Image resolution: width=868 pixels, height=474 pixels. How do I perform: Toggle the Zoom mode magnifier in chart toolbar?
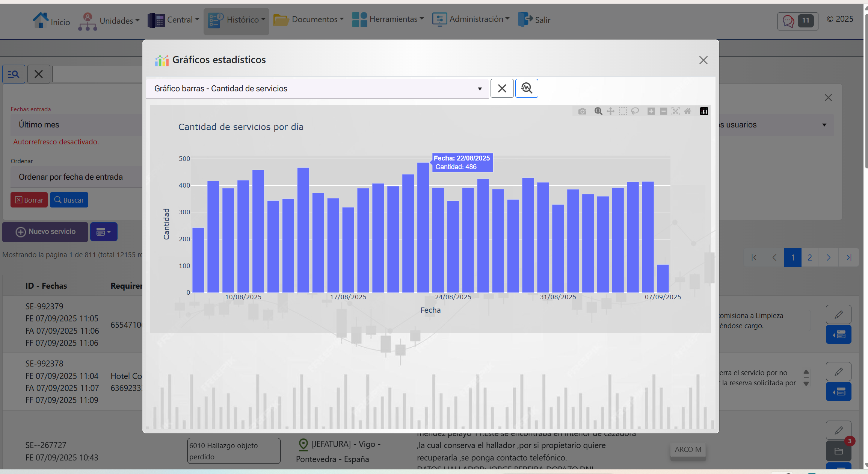click(598, 111)
